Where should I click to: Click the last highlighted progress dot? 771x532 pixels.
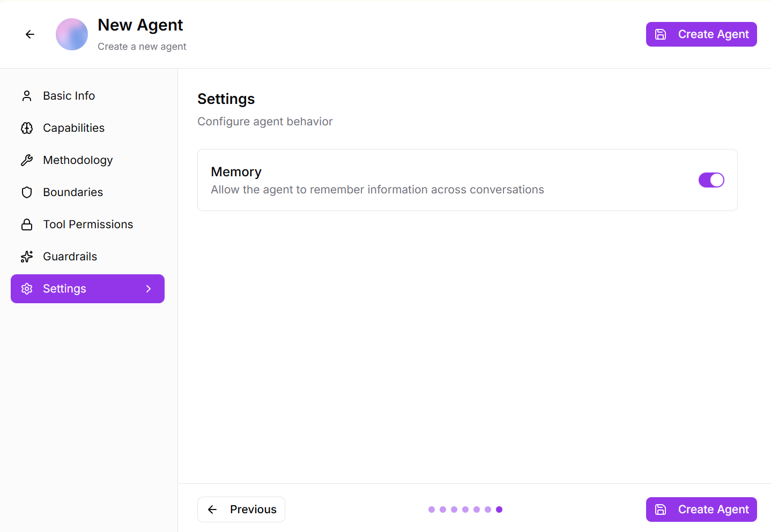(499, 509)
